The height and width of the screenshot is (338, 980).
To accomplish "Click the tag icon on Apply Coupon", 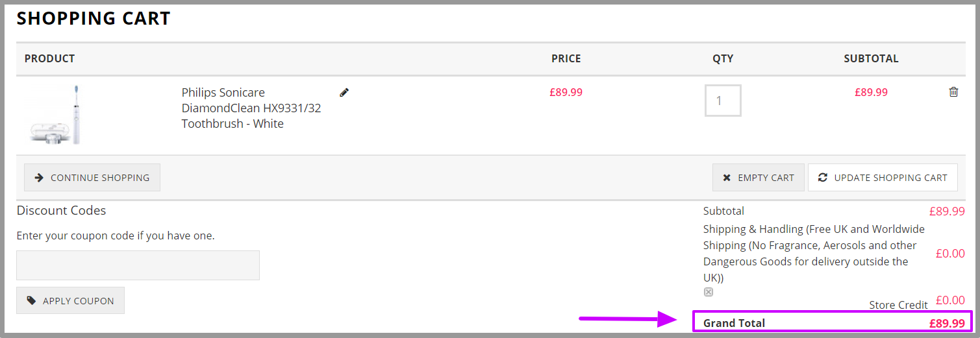I will coord(31,300).
